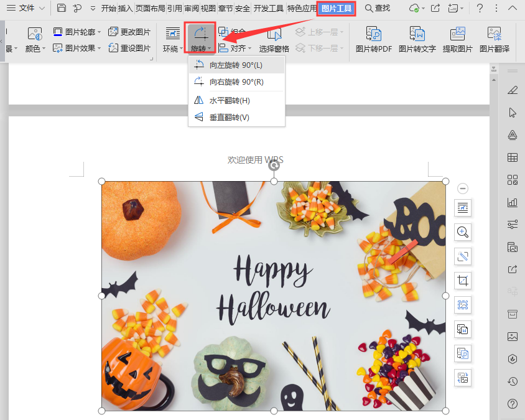
Task: Click the Find (查找) search button
Action: click(x=378, y=8)
